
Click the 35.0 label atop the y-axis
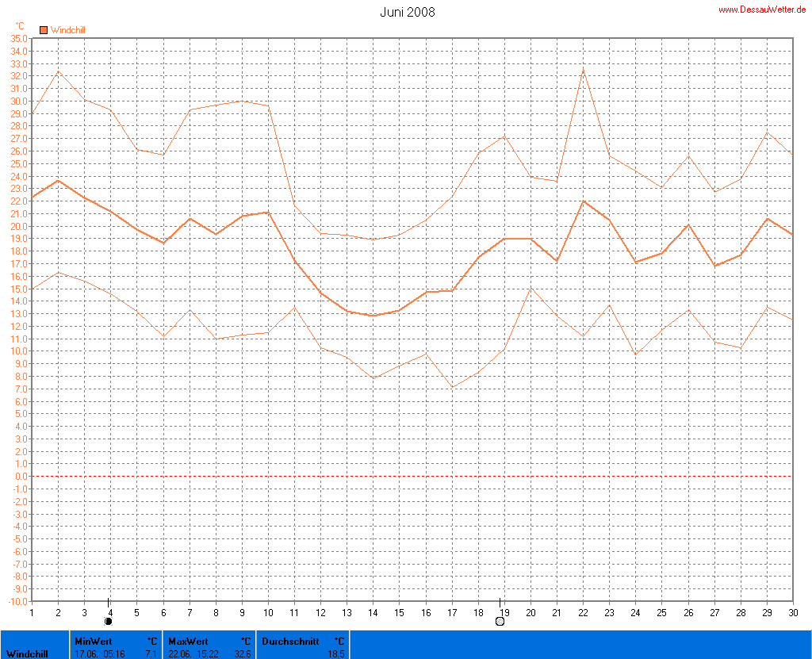18,38
